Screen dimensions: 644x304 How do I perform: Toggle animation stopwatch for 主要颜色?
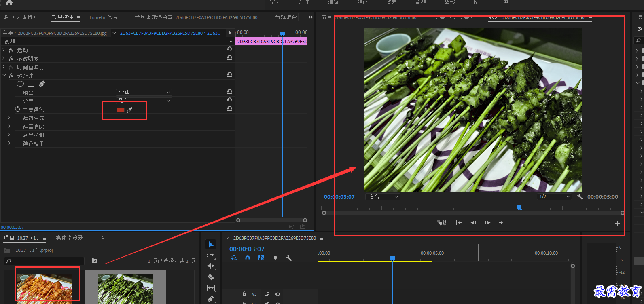pos(17,110)
